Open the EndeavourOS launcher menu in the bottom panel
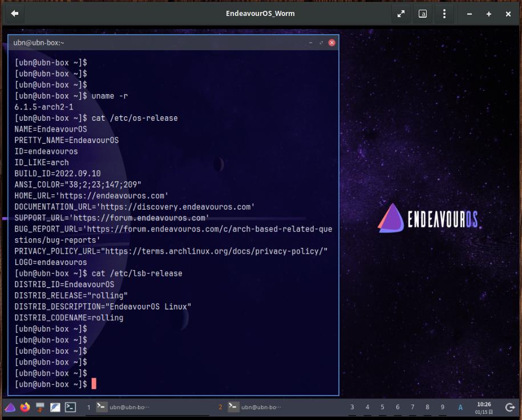This screenshot has width=522, height=420. click(10, 407)
